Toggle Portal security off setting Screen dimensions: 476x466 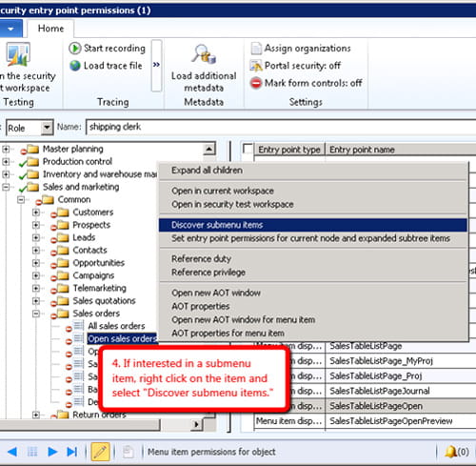coord(295,66)
